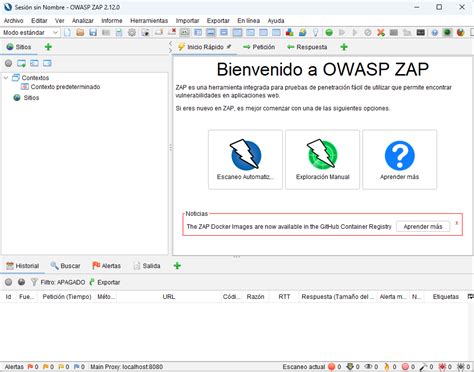
Task: Click the Etiquetas column header
Action: (445, 297)
